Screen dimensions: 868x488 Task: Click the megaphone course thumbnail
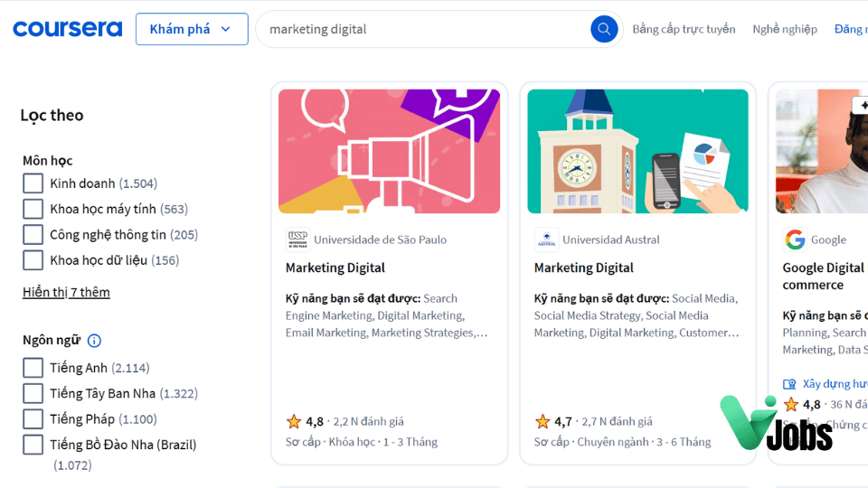coord(389,151)
